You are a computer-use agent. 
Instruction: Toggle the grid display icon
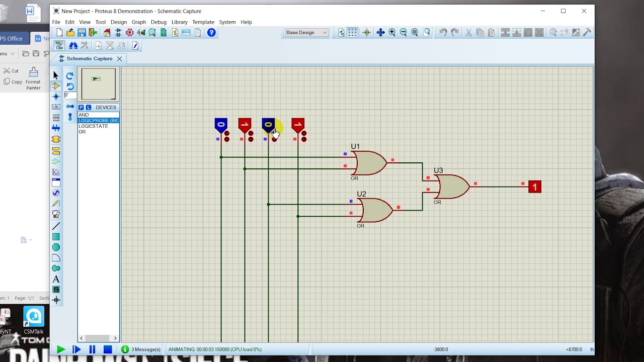(353, 32)
